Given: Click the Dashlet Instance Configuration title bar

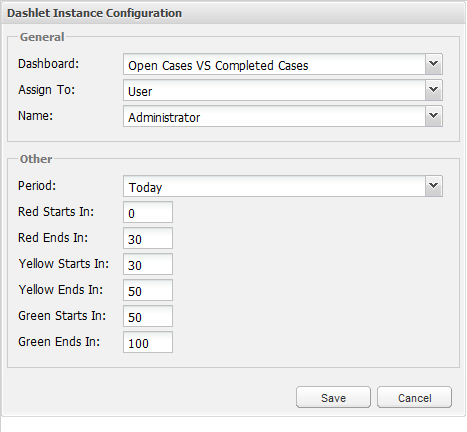Looking at the screenshot, I should click(x=233, y=13).
